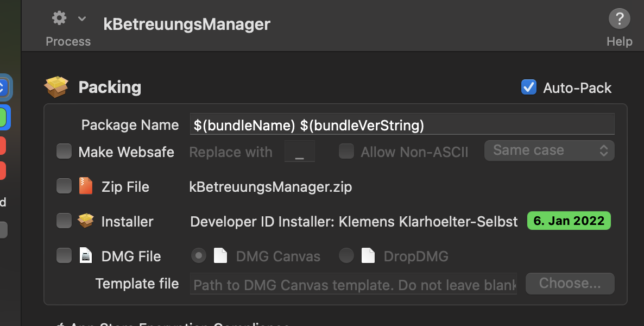Check the Zip File checkbox
Viewport: 644px width, 326px height.
click(64, 186)
